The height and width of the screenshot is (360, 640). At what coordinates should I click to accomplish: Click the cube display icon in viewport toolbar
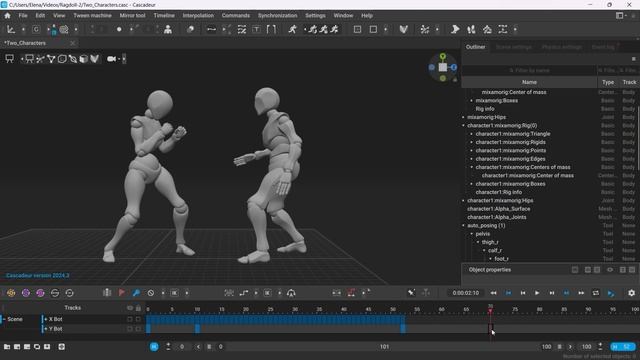pyautogui.click(x=84, y=59)
